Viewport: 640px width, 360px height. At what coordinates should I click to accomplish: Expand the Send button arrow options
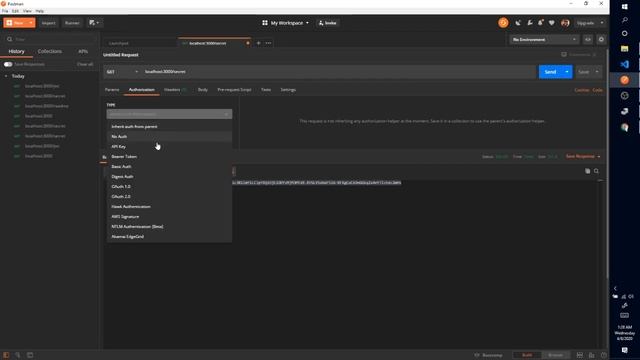pyautogui.click(x=567, y=72)
